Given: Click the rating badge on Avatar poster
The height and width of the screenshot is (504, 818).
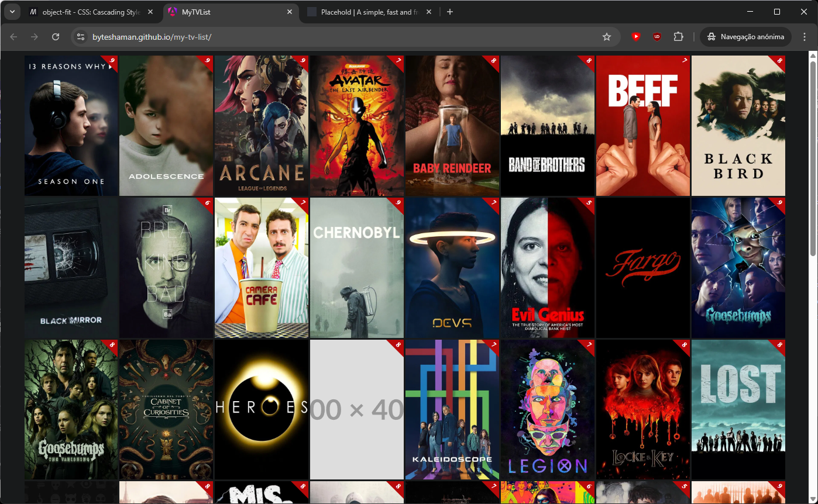Looking at the screenshot, I should point(398,61).
